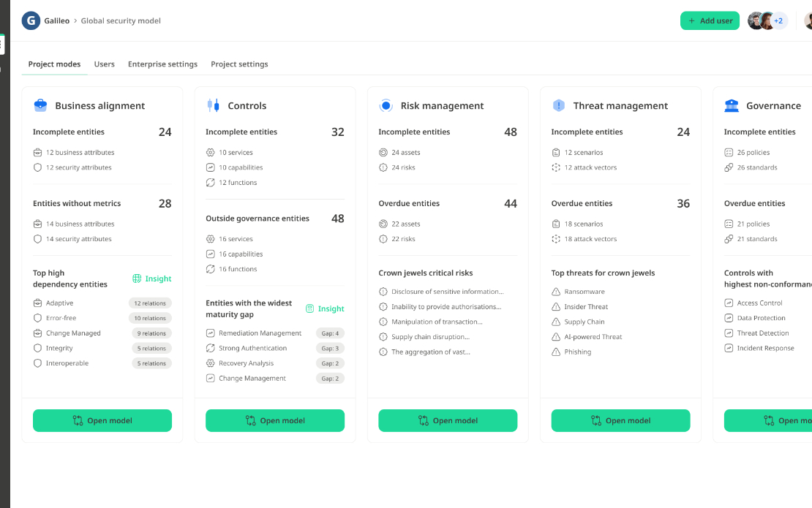
Task: Click the first user avatar in header
Action: [x=756, y=20]
